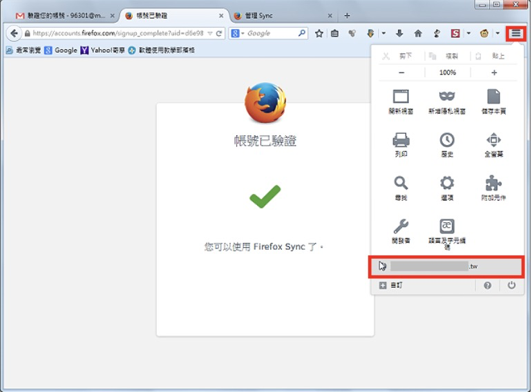Click the search magnifier in search box
This screenshot has width=532, height=392.
pyautogui.click(x=302, y=33)
